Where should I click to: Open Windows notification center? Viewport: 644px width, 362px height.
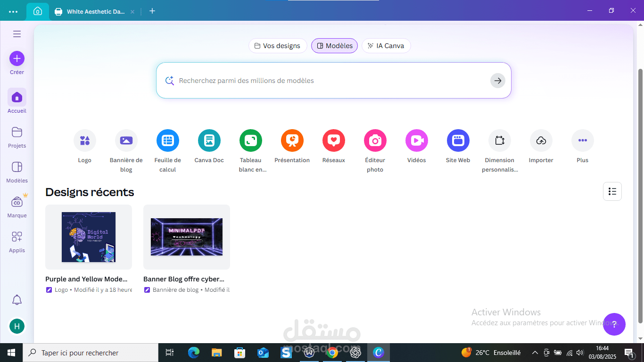629,353
